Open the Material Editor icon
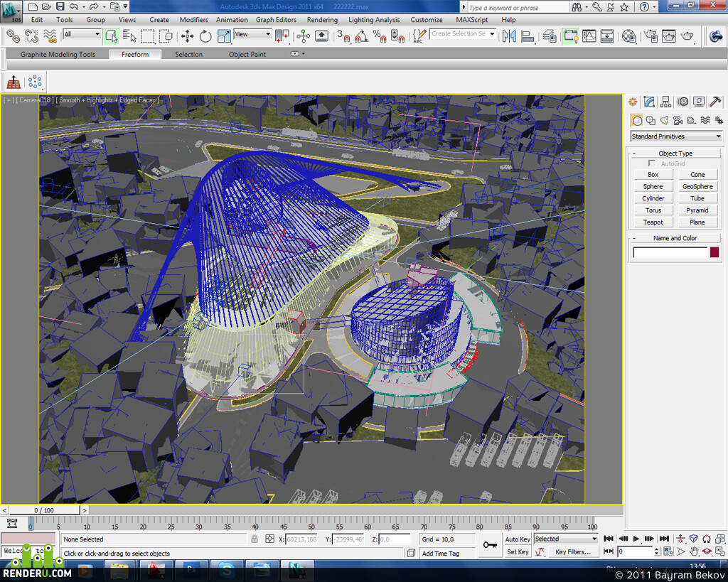 628,36
